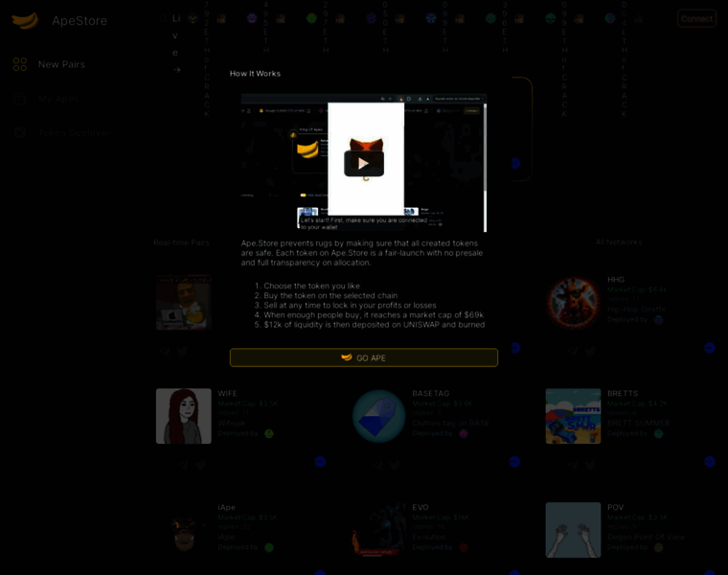Click the POV deployer avatar

[x=658, y=547]
